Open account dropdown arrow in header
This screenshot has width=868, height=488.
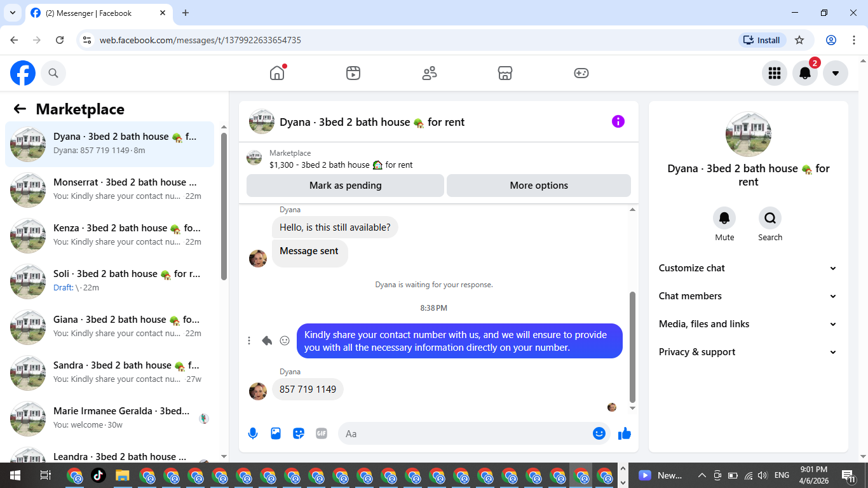(836, 73)
